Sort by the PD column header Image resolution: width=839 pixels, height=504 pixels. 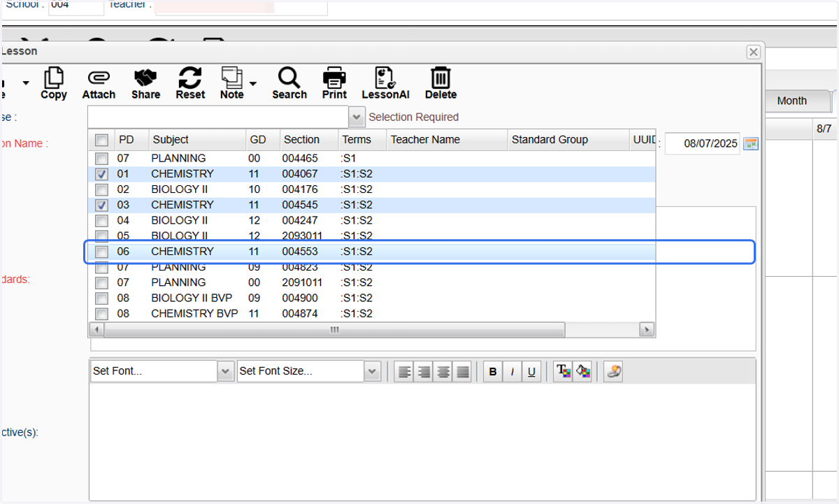131,140
